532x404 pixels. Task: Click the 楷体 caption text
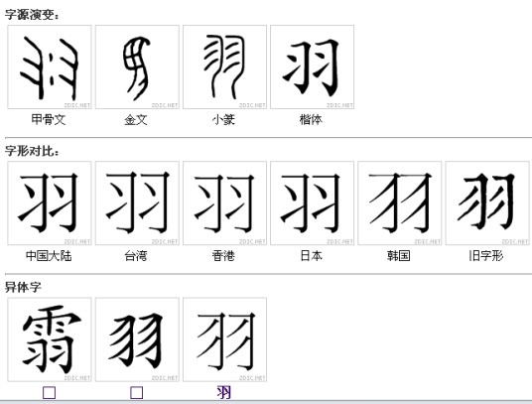pos(311,120)
